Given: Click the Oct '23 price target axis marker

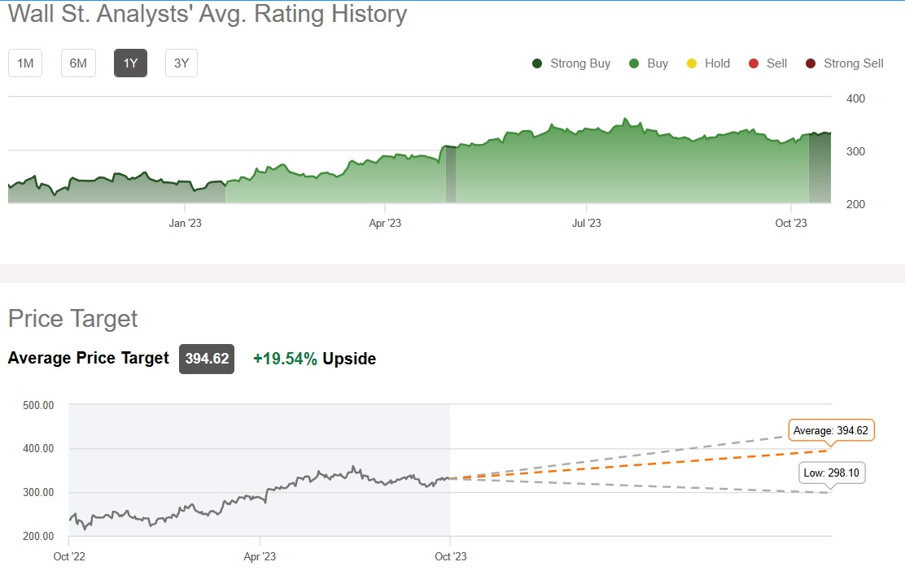Looking at the screenshot, I should 450,557.
